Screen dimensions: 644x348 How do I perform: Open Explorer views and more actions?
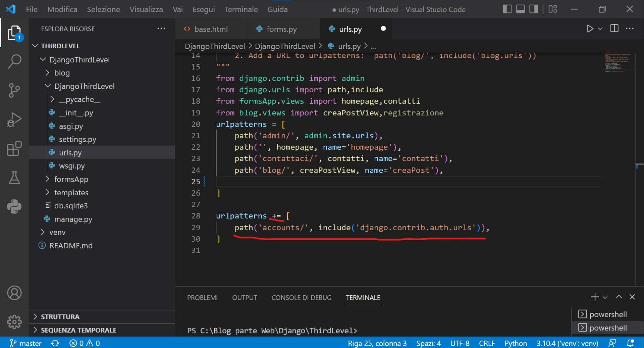point(161,29)
